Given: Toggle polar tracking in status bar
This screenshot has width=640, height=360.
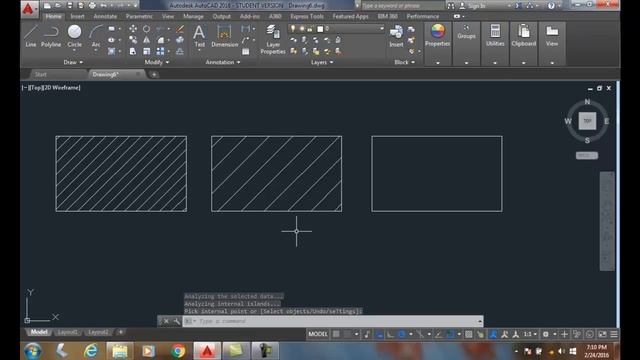Looking at the screenshot, I should coord(402,334).
